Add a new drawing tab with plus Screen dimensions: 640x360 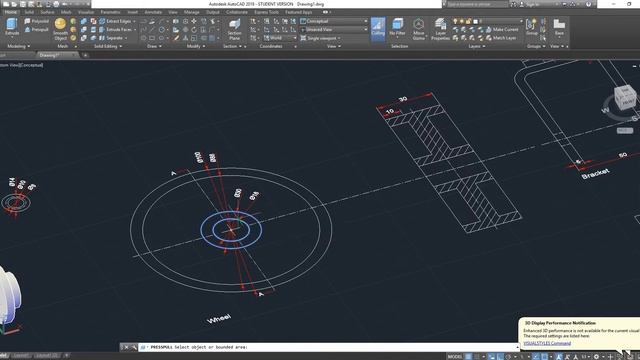tap(85, 55)
